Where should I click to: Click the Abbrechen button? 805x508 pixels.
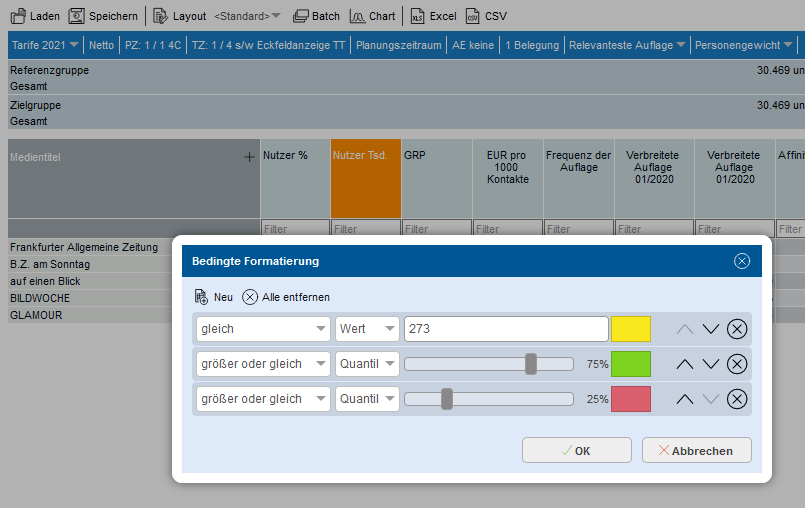[x=696, y=451]
